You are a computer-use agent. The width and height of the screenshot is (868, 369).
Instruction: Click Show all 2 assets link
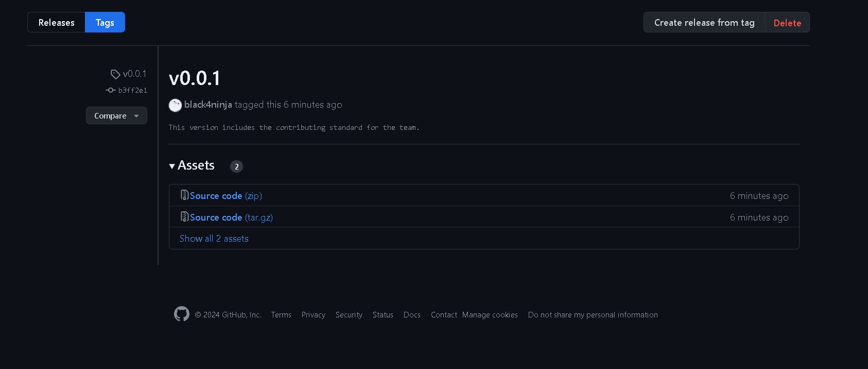click(214, 239)
